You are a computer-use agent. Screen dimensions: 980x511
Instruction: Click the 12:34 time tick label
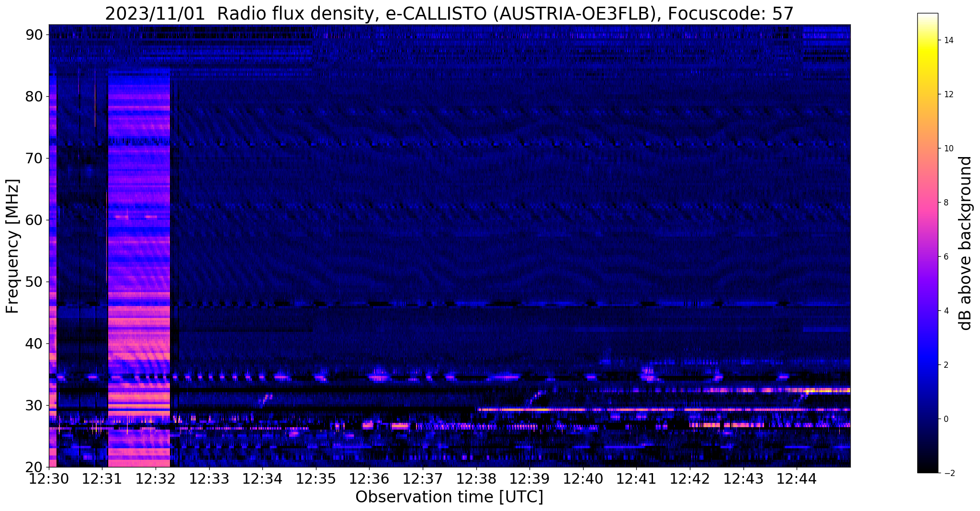coord(262,478)
